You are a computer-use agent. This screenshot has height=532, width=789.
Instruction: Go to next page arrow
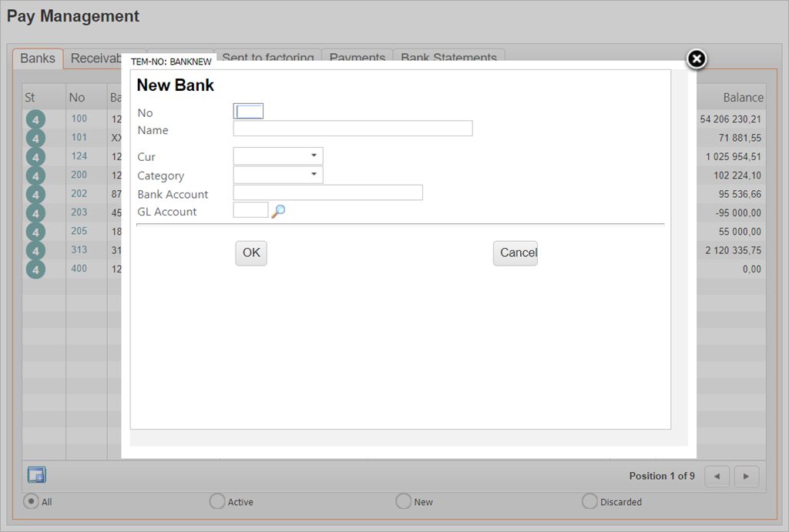click(x=746, y=476)
